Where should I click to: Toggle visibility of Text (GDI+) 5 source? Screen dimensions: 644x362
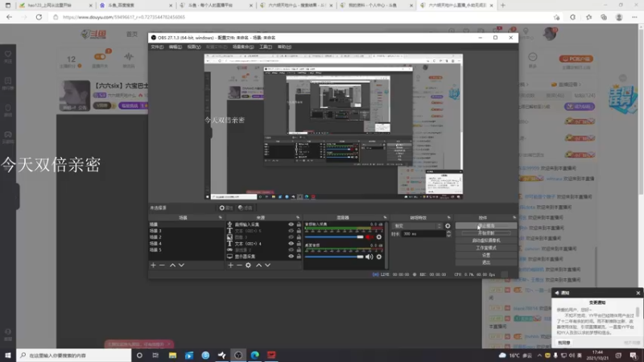(291, 231)
